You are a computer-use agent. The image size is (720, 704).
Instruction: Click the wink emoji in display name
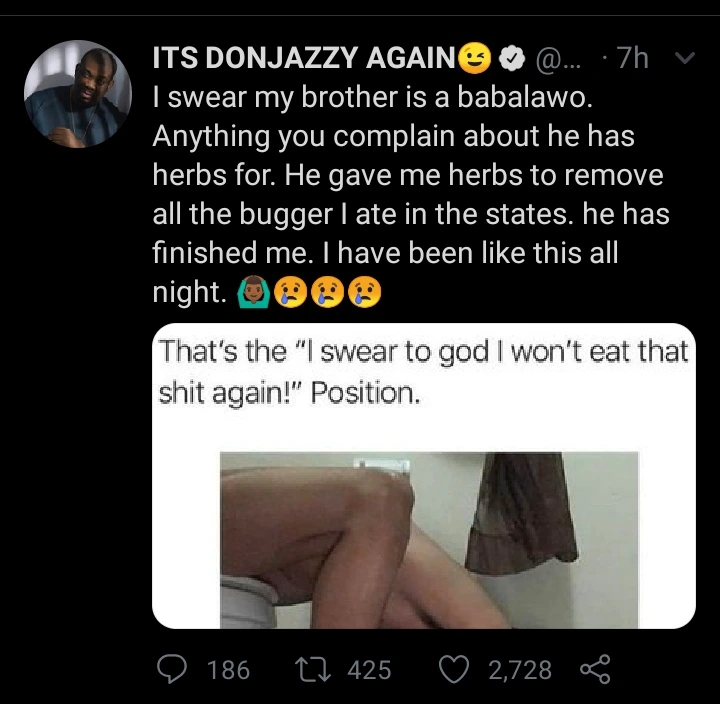pyautogui.click(x=473, y=60)
